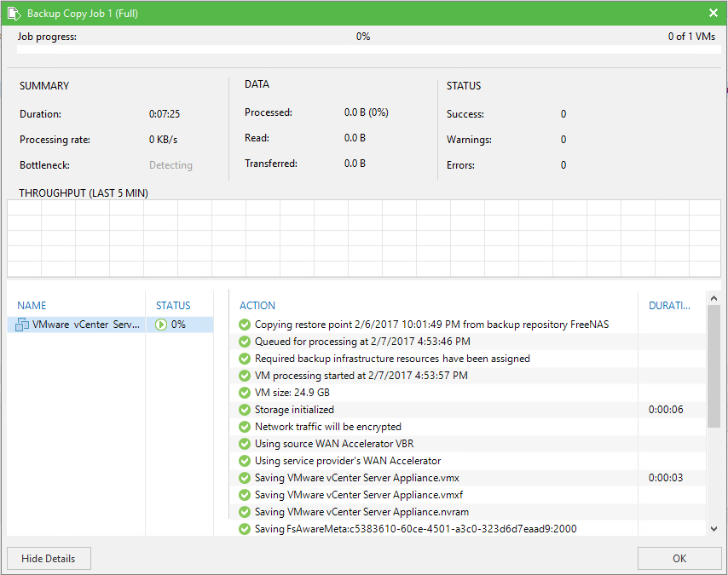Click the action log scrollbar thumb

tap(714, 366)
